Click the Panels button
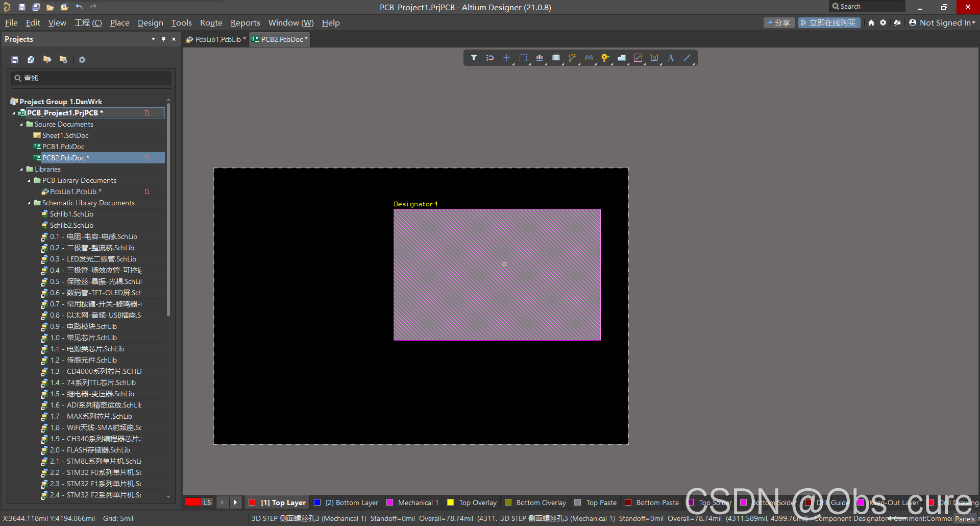This screenshot has height=526, width=980. coord(964,519)
